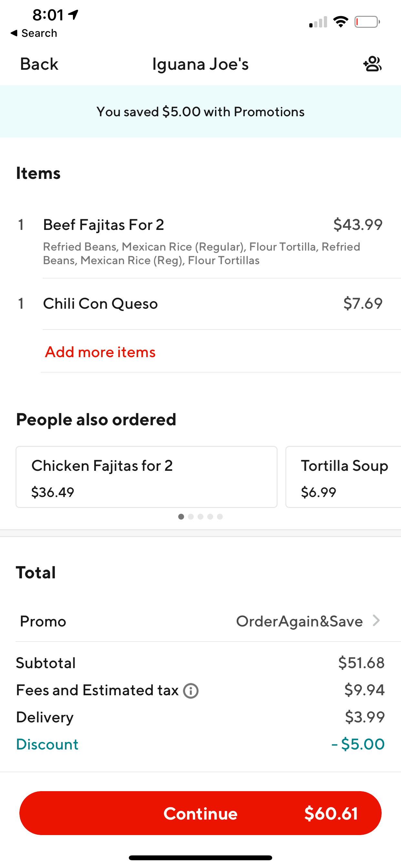Screen dimensions: 401x868
Task: Tap Add more items link
Action: (x=100, y=352)
